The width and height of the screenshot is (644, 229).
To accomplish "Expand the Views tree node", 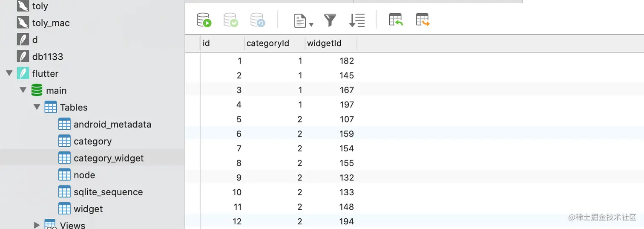I will 37,225.
